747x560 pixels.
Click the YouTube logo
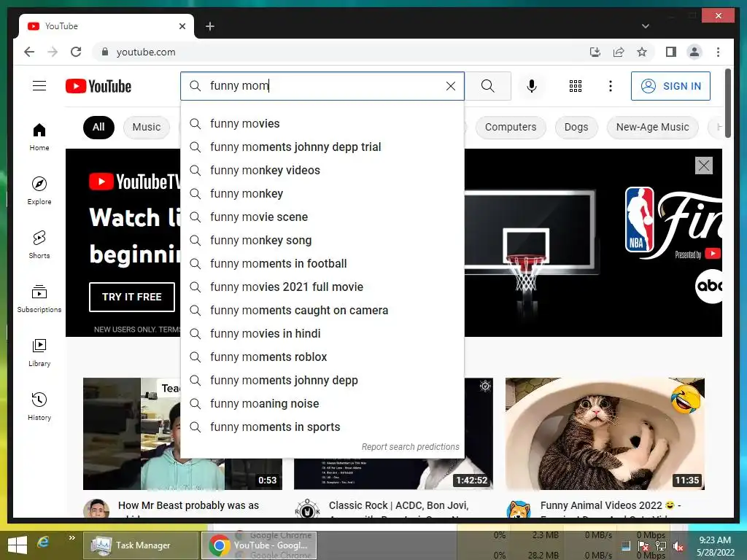pyautogui.click(x=98, y=86)
